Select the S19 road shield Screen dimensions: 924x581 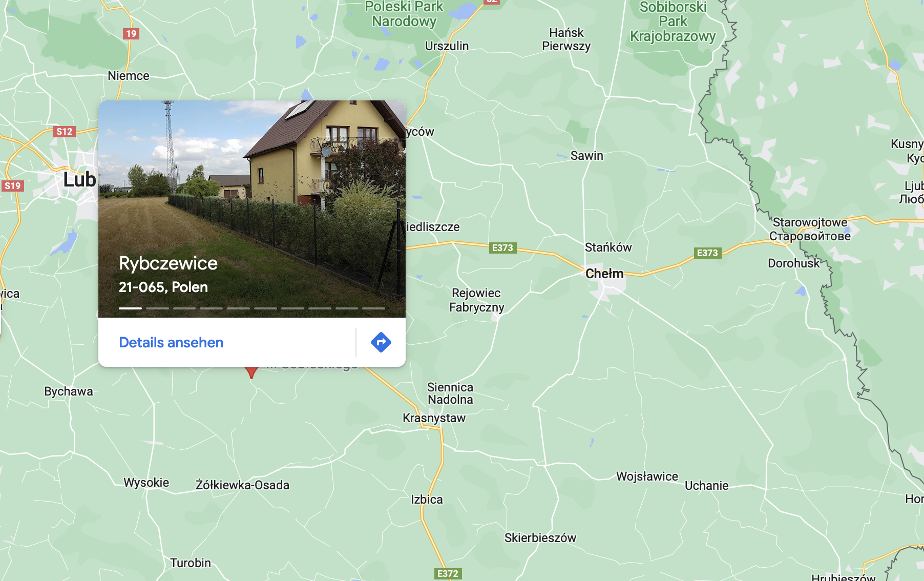(13, 185)
